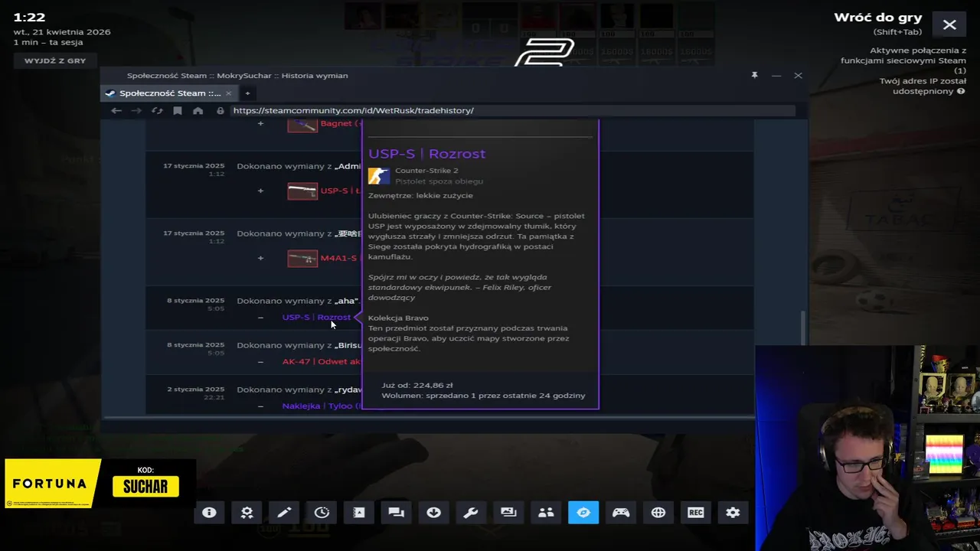Pin the overlay browser window
Image resolution: width=980 pixels, height=551 pixels.
pos(754,75)
